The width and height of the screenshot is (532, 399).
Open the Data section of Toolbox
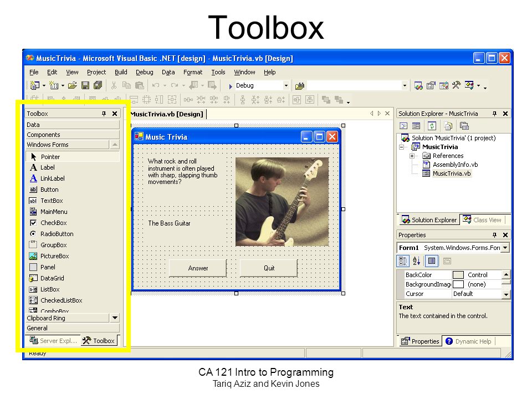73,125
